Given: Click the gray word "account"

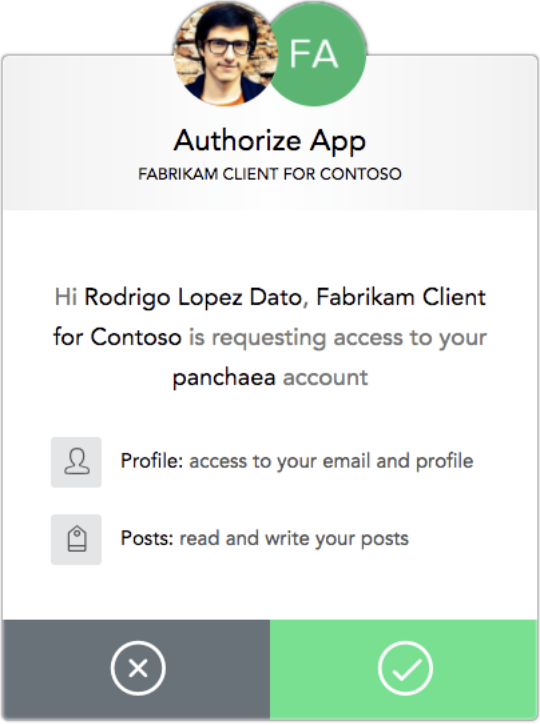Looking at the screenshot, I should (x=325, y=378).
